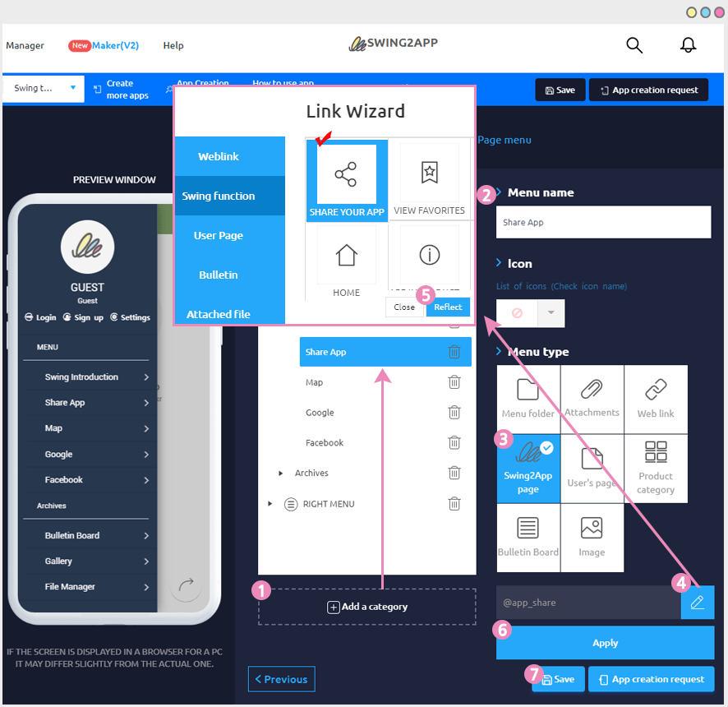Expand the RIGHT MENU tree node
This screenshot has height=707, width=728.
click(x=270, y=504)
